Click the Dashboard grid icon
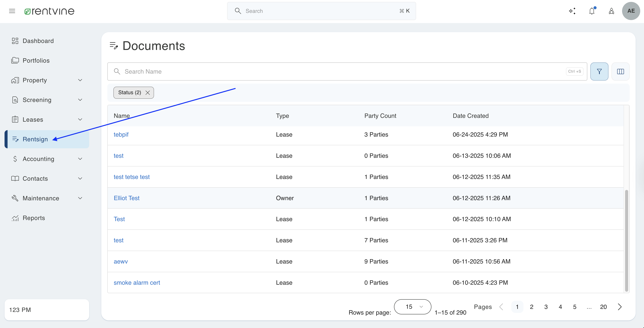 point(15,41)
